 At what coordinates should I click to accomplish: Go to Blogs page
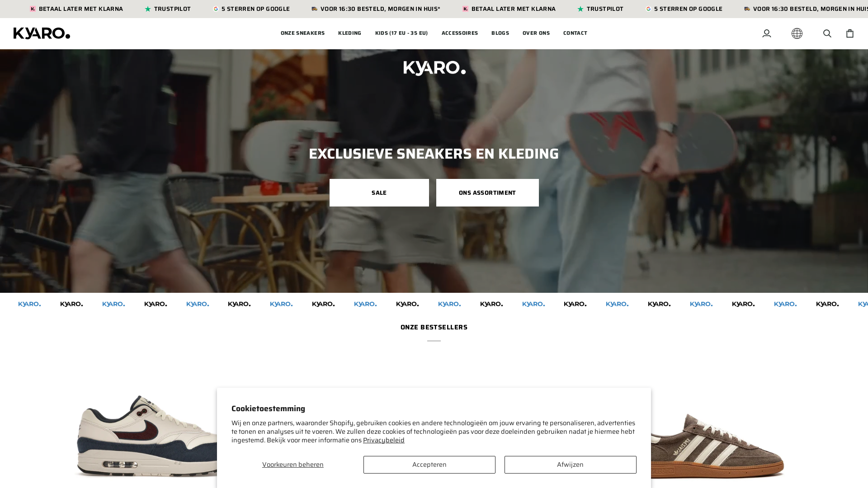click(500, 33)
